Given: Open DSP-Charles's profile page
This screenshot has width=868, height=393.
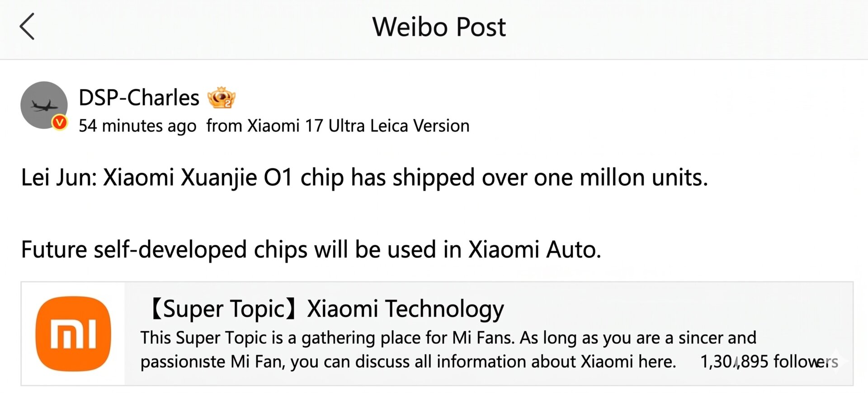Looking at the screenshot, I should point(139,97).
